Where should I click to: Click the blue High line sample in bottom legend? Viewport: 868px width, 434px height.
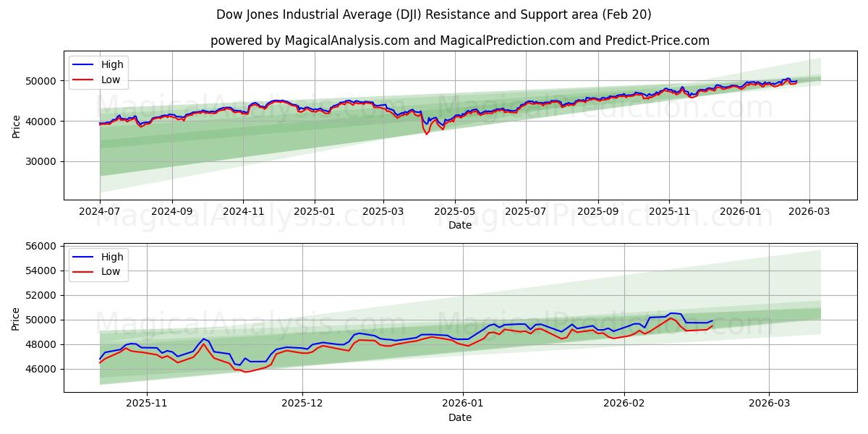tap(82, 256)
